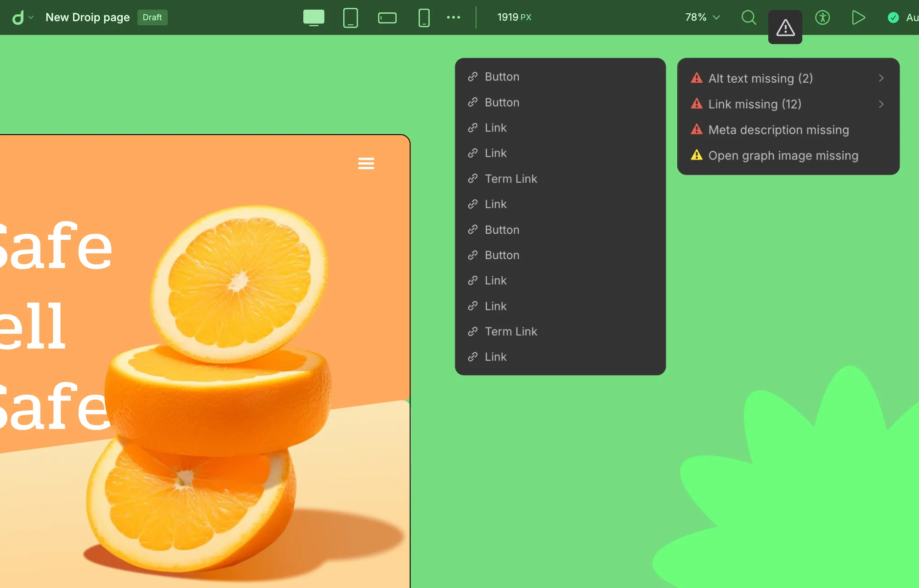Click the first Button link item
Viewport: 919px width, 588px height.
coord(502,77)
